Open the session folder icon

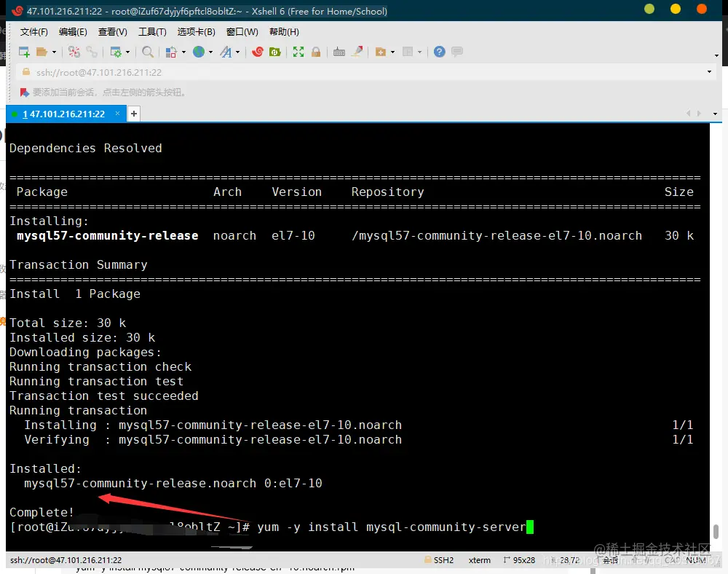(41, 52)
